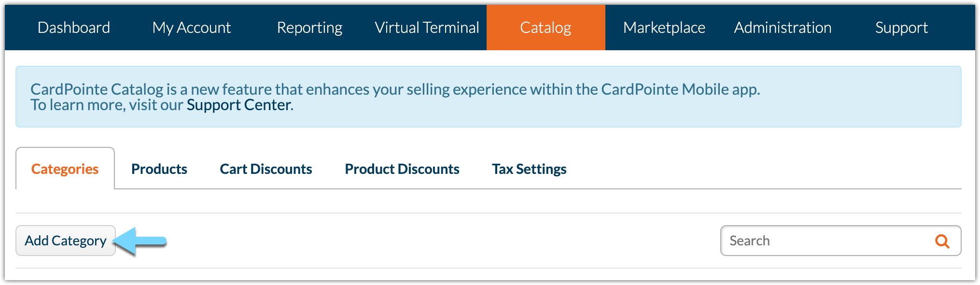
Task: Click the highlighted Catalog nav item
Action: (x=546, y=28)
